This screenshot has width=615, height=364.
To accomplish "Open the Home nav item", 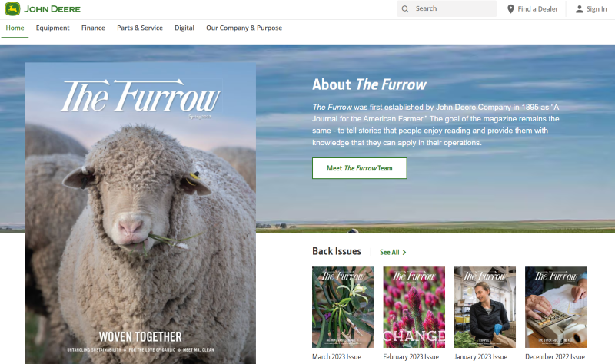I will 15,28.
